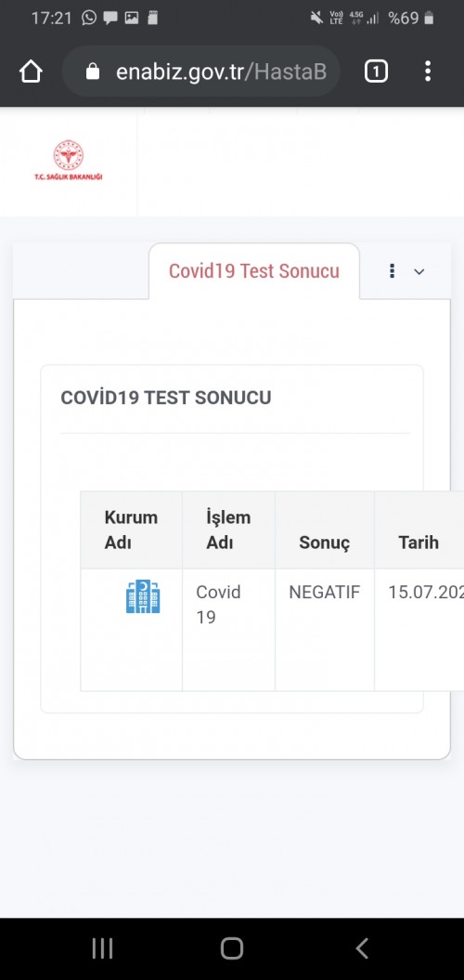Tap the padlock icon in address bar
This screenshot has width=464, height=980.
[x=93, y=72]
